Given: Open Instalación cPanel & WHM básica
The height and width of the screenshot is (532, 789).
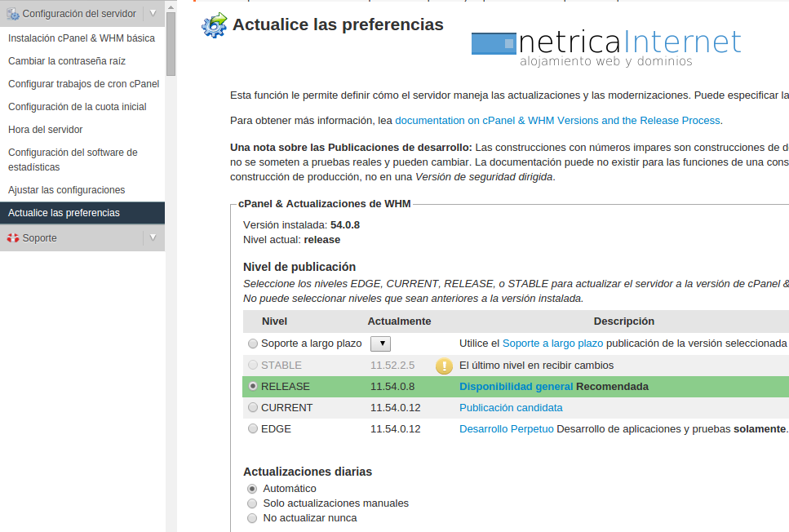Looking at the screenshot, I should [82, 38].
